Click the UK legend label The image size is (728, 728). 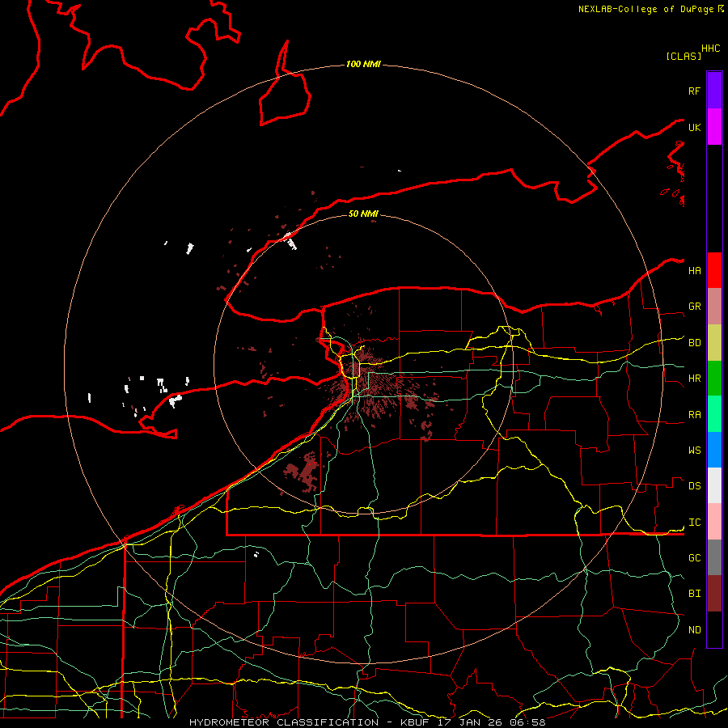click(695, 127)
